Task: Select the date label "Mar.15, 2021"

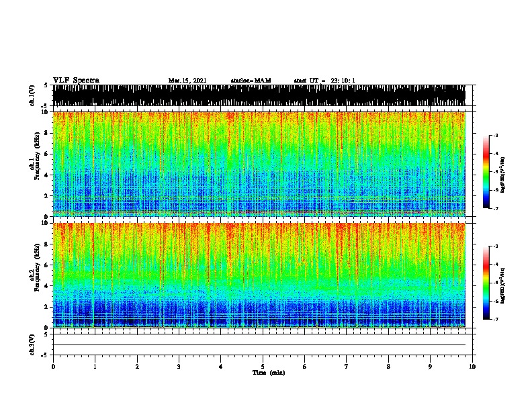Action: (x=187, y=81)
